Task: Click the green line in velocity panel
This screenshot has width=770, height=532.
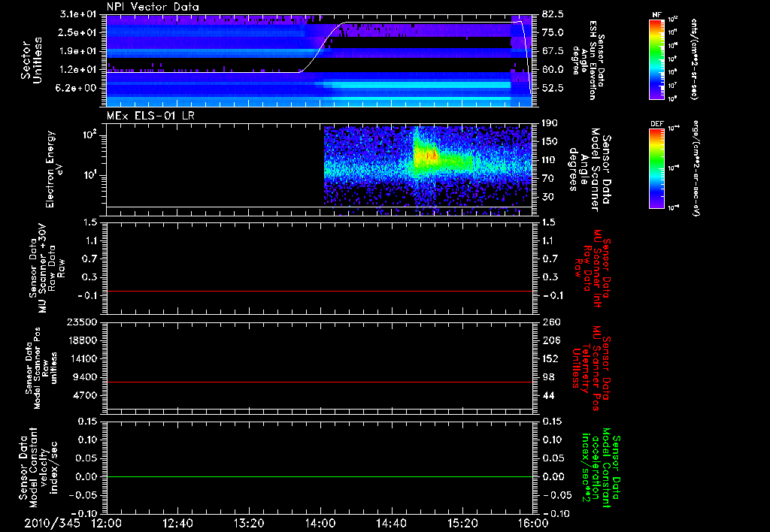Action: (x=319, y=476)
